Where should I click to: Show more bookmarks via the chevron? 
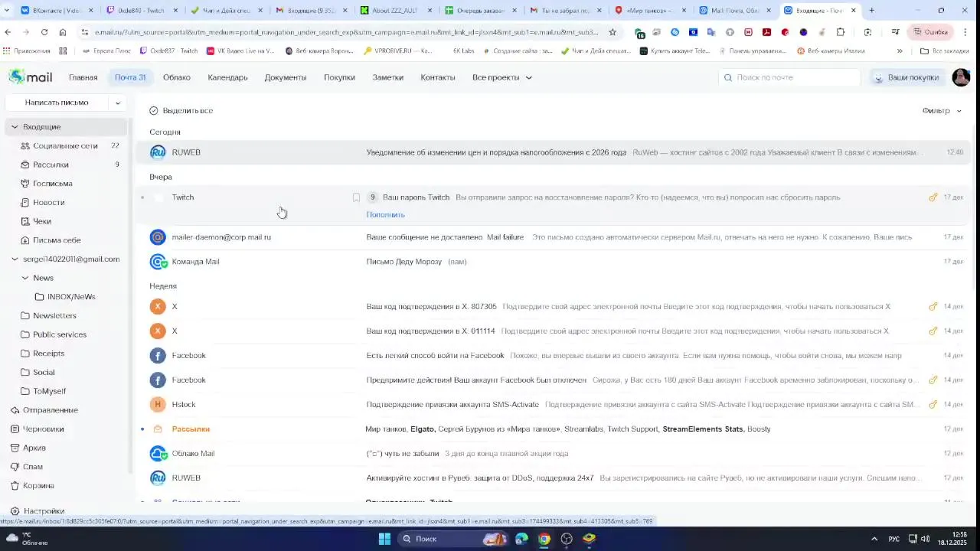tap(900, 51)
